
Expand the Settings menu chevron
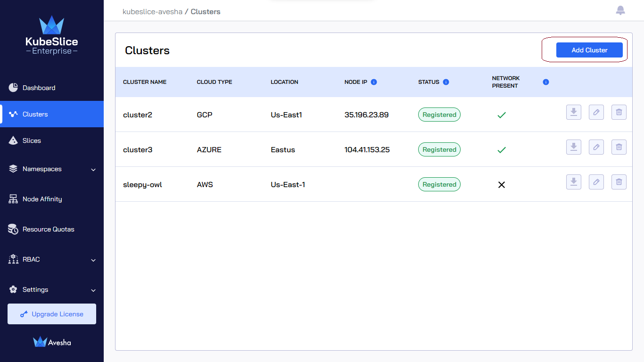coord(93,290)
